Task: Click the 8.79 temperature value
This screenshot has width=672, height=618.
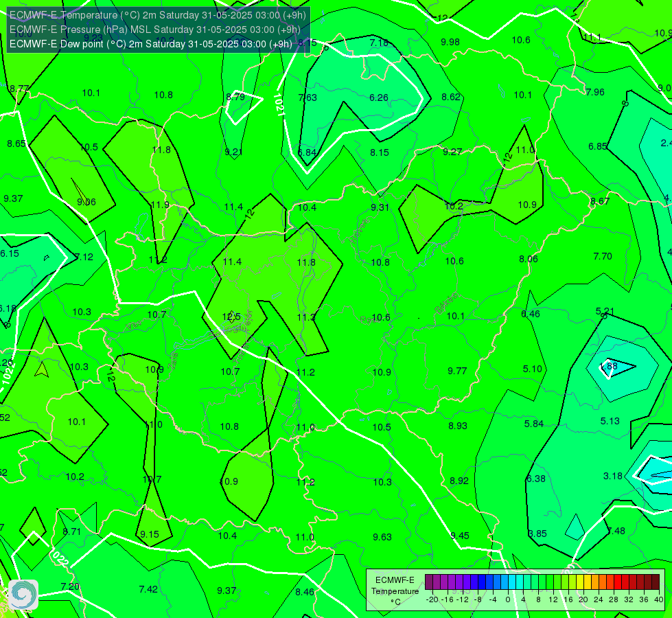Action: (x=235, y=97)
